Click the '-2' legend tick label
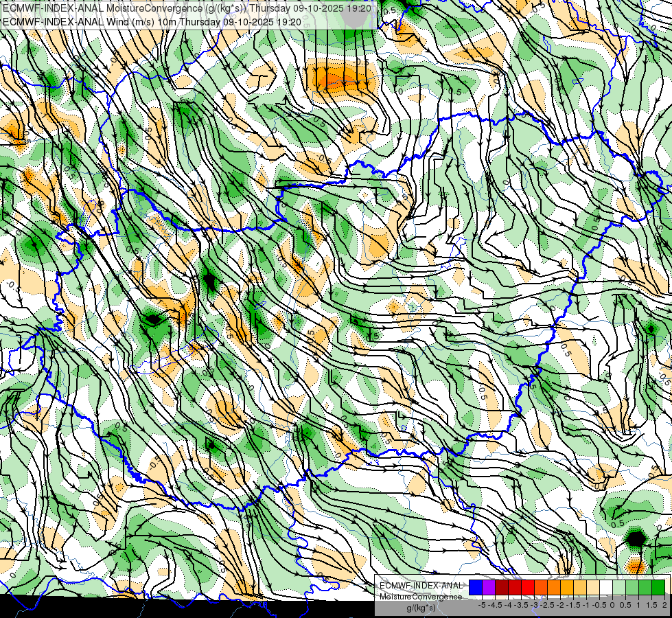 [x=561, y=605]
